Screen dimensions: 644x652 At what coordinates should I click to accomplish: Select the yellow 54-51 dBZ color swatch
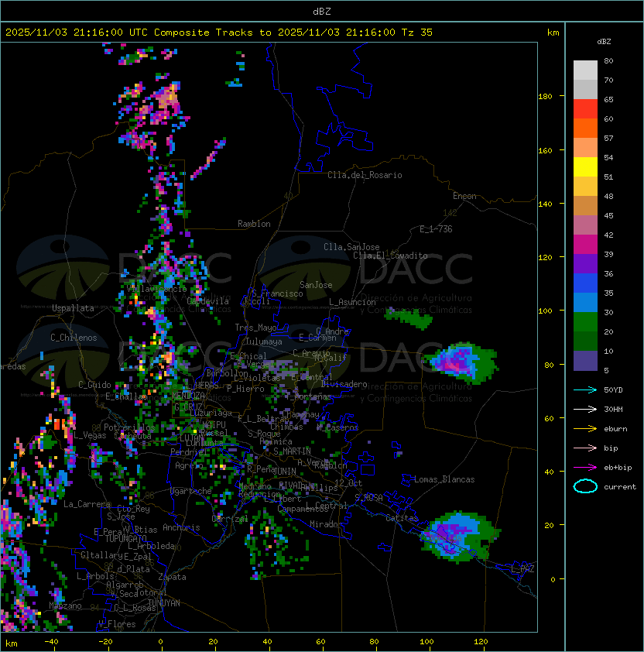pos(585,167)
